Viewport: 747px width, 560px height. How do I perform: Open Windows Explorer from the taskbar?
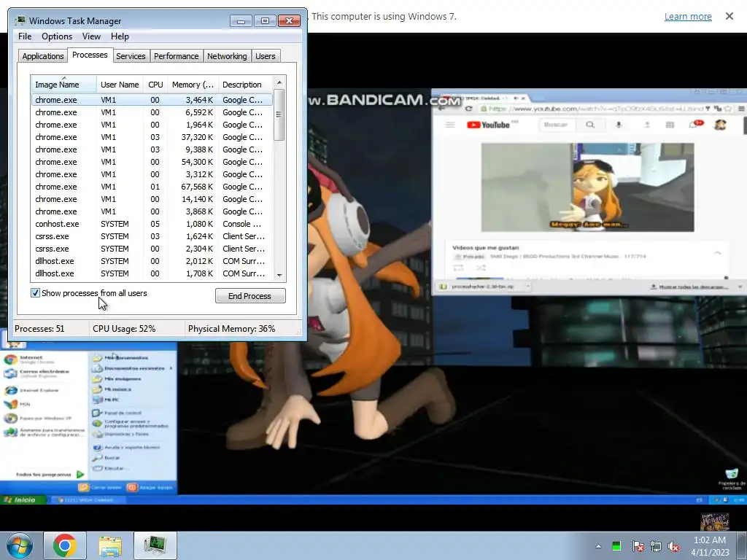(110, 545)
